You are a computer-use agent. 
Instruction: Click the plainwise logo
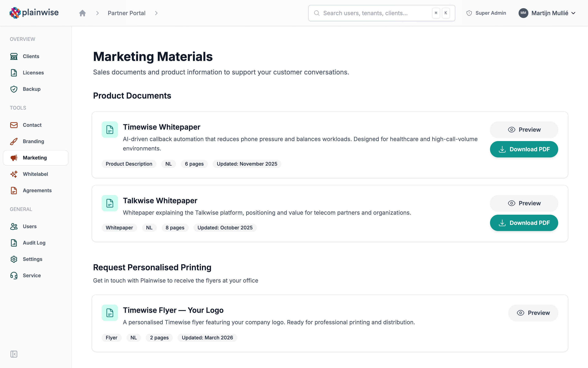click(x=34, y=13)
